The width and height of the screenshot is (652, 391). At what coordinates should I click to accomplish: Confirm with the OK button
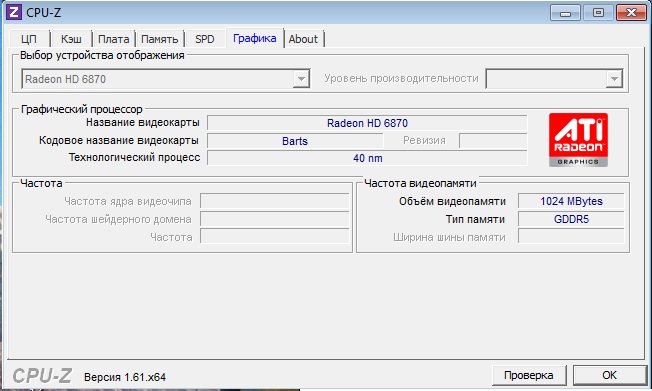tap(610, 375)
